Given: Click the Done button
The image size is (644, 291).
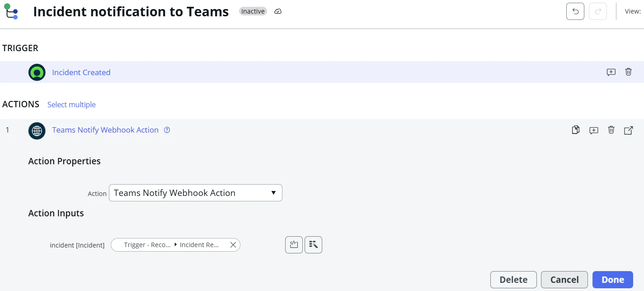Looking at the screenshot, I should (x=613, y=280).
